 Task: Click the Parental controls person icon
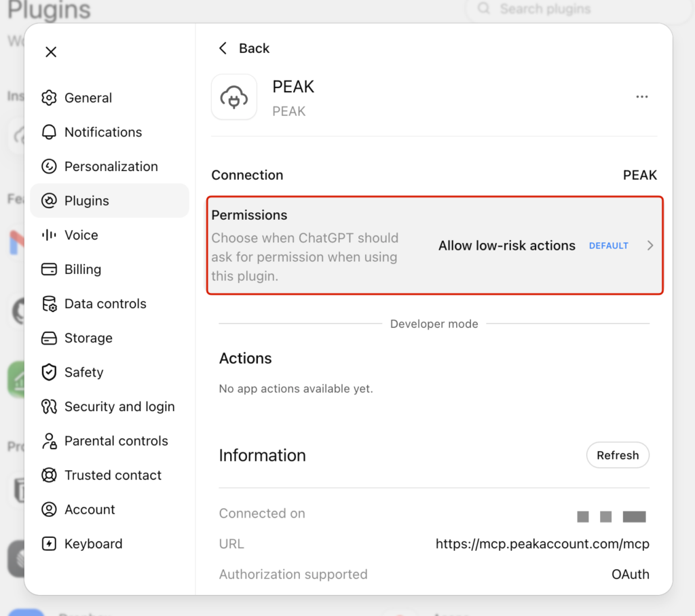(x=49, y=441)
